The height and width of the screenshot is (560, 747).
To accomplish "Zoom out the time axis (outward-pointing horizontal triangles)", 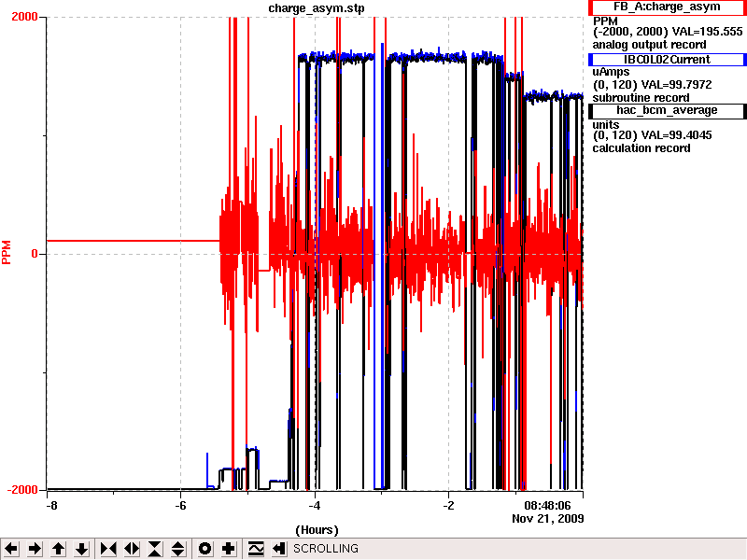I will pyautogui.click(x=132, y=549).
